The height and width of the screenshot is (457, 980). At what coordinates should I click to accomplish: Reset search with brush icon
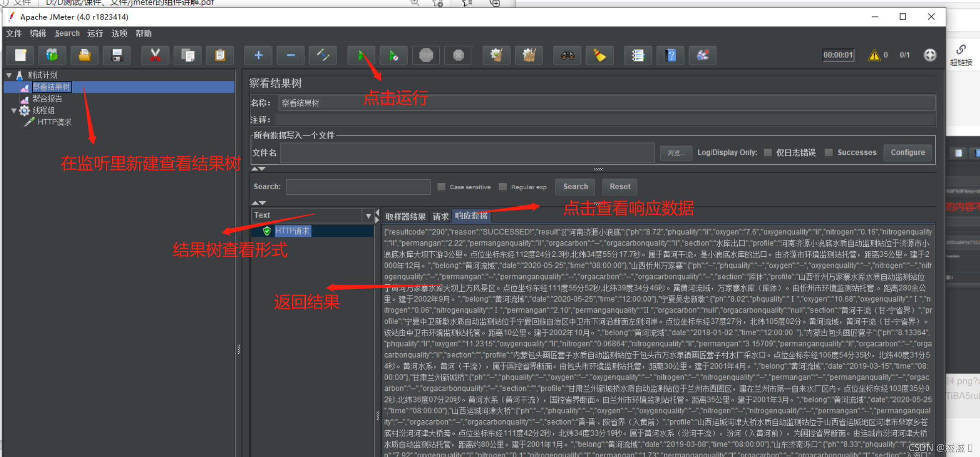pos(600,55)
